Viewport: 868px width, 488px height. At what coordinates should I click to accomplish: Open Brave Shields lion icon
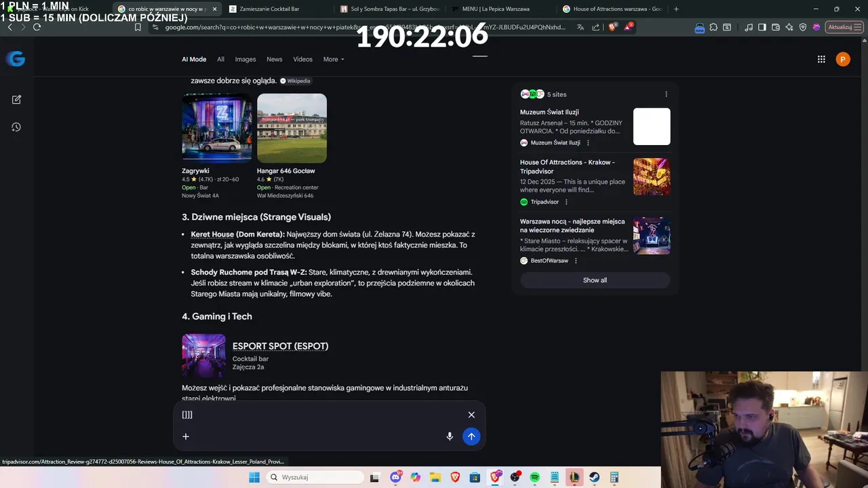[612, 27]
